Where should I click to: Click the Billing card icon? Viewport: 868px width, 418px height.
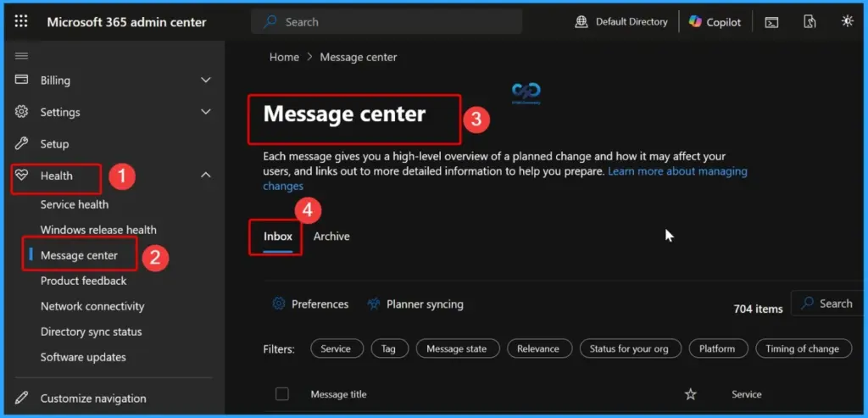21,80
